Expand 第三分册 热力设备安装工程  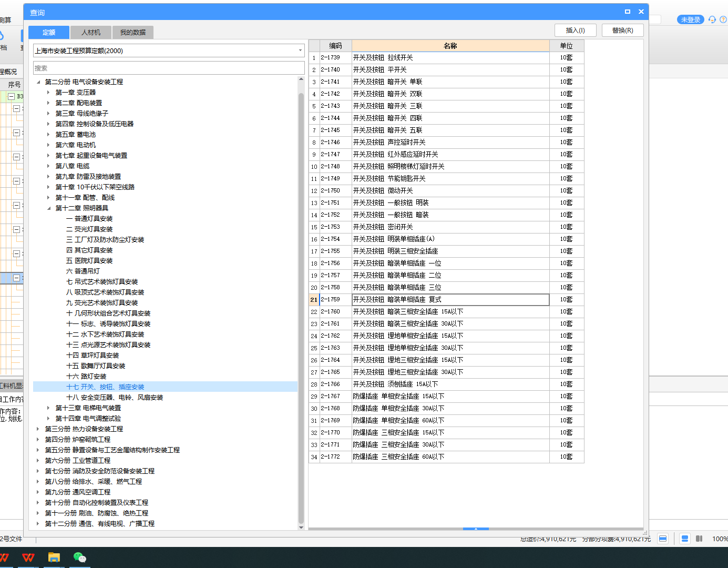[x=38, y=429]
